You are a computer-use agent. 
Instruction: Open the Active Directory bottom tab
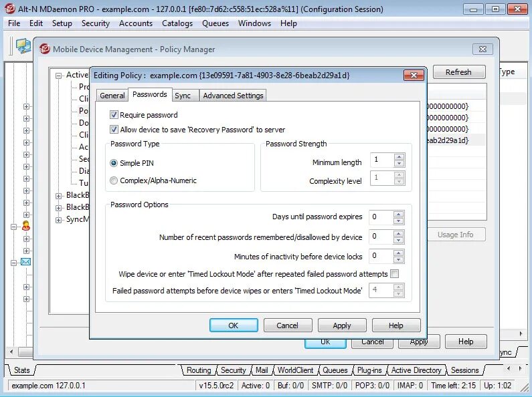coord(416,370)
